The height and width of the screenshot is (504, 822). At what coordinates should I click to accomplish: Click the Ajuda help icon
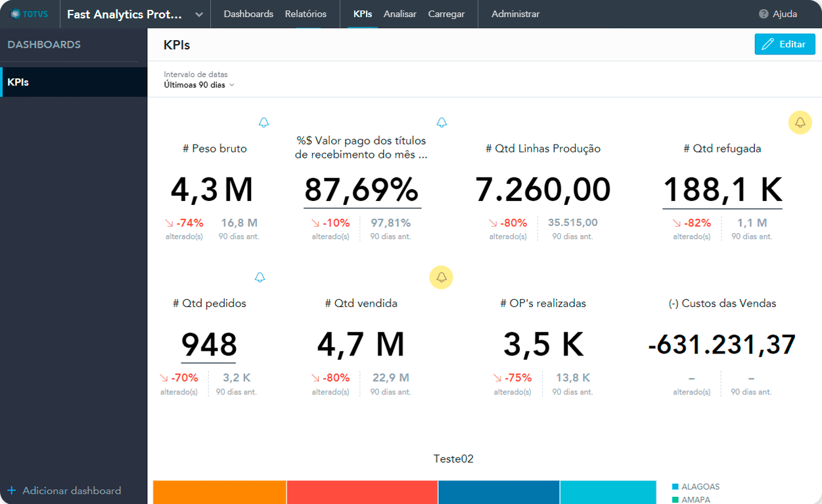(x=764, y=14)
